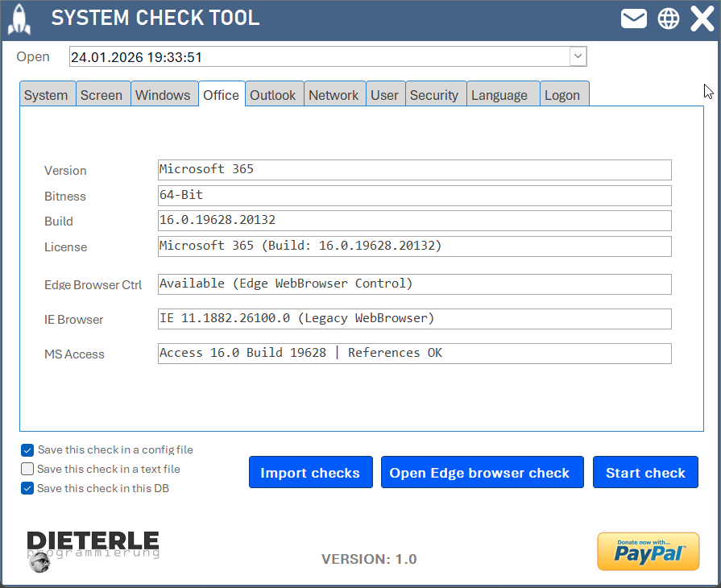The width and height of the screenshot is (721, 588).
Task: Open the envelope mail icon
Action: tap(634, 19)
